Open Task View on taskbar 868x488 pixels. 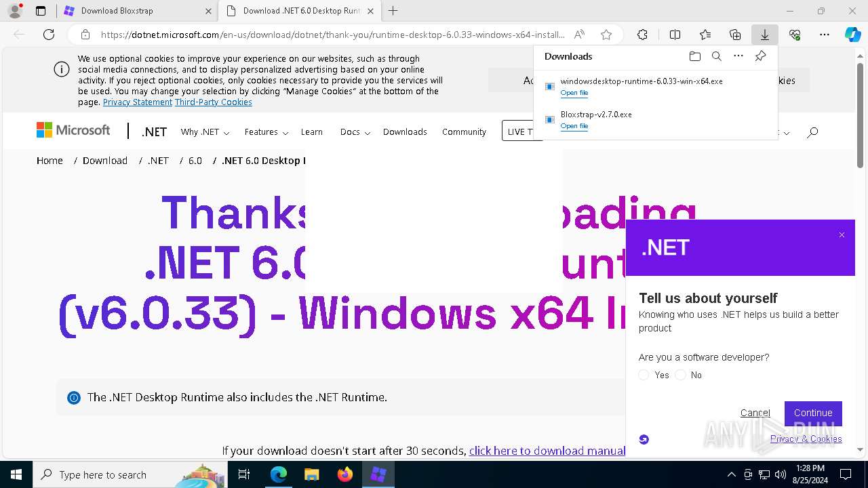[x=245, y=474]
